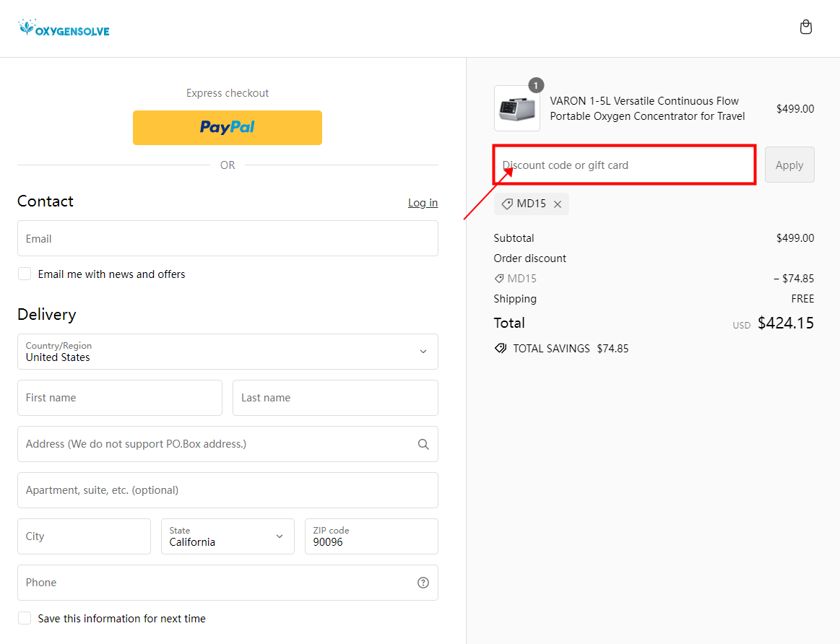Click the oxygen concentrator product thumbnail

(517, 108)
